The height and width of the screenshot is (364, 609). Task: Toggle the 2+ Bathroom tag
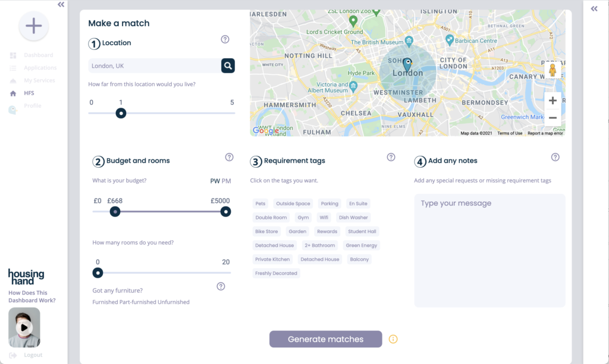(x=319, y=246)
